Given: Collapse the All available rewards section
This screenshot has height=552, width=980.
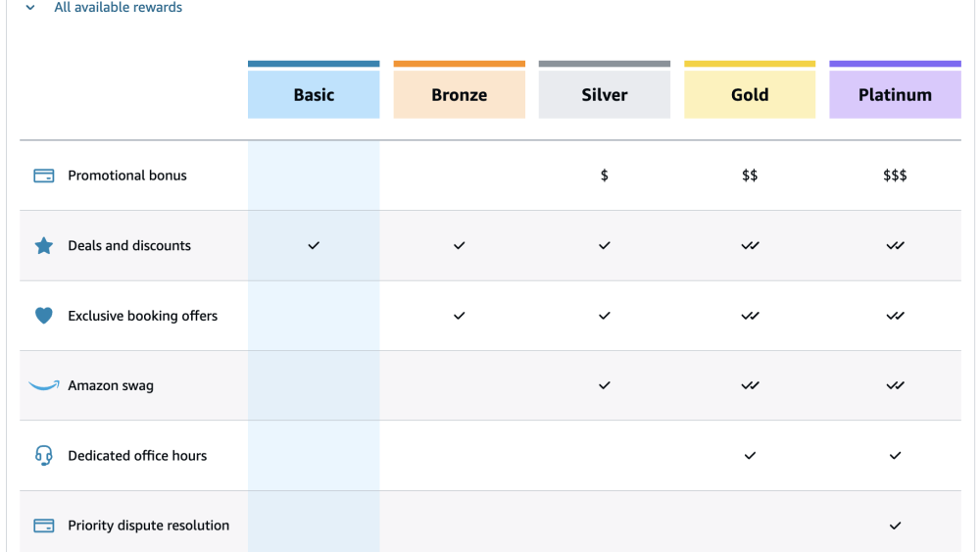Looking at the screenshot, I should click(x=30, y=8).
